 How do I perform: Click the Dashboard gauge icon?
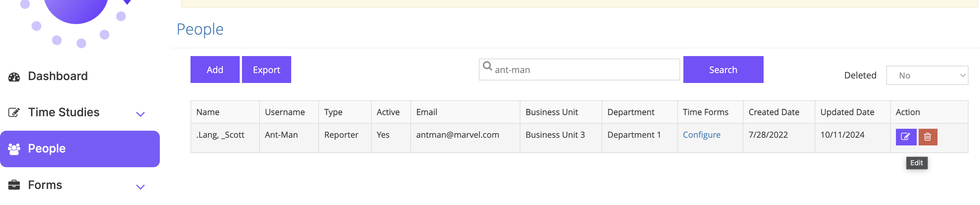pos(14,77)
